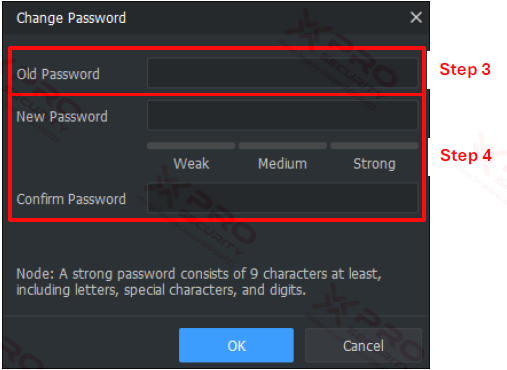The width and height of the screenshot is (507, 370).
Task: Click the Strong strength indicator bar
Action: coord(374,146)
